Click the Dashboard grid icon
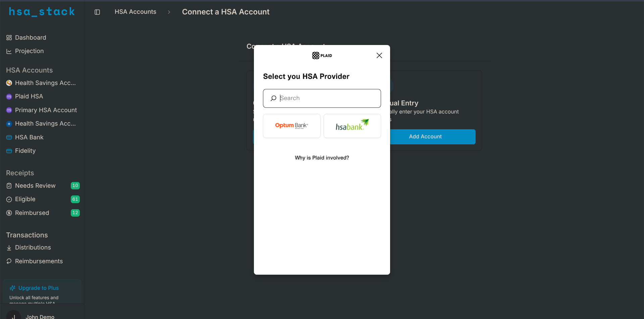Screen dimensions: 644x319 click(x=9, y=38)
